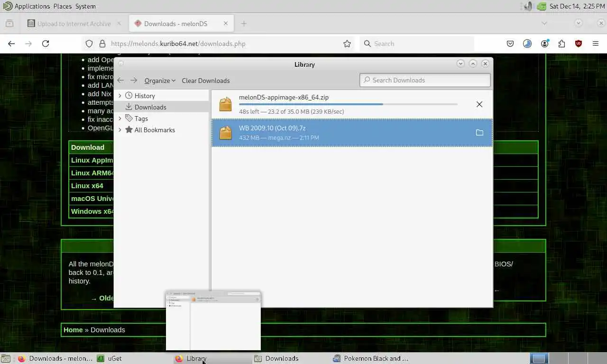
Task: Click the Windows x64 download link
Action: 92,211
